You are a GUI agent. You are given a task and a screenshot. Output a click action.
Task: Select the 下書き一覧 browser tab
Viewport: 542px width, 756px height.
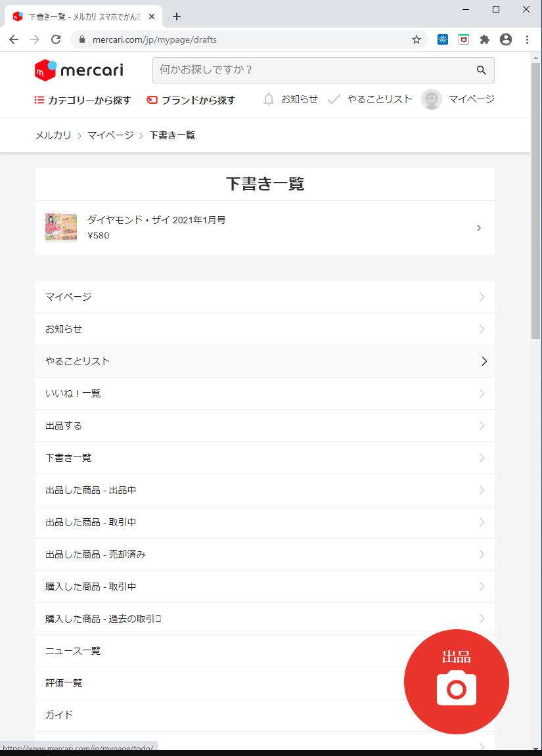click(84, 17)
